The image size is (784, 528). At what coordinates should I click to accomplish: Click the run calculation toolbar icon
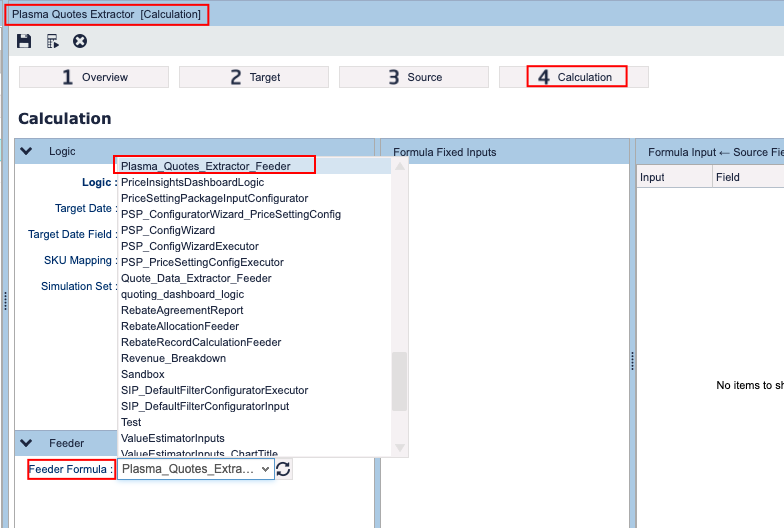tap(52, 41)
